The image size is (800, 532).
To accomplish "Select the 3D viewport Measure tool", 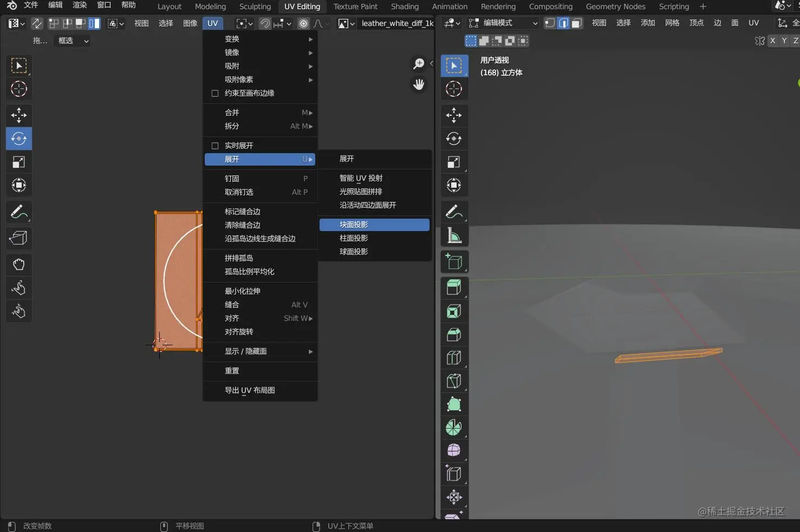I will (x=454, y=235).
